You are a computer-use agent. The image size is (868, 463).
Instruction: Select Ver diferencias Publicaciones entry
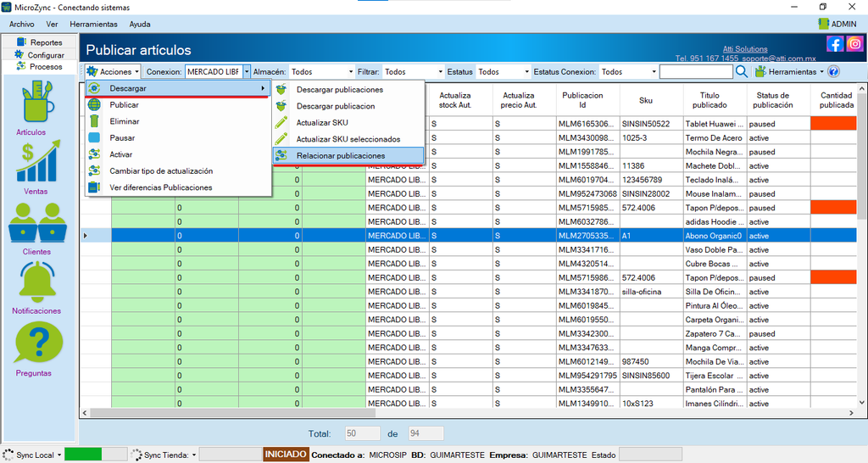pos(178,187)
